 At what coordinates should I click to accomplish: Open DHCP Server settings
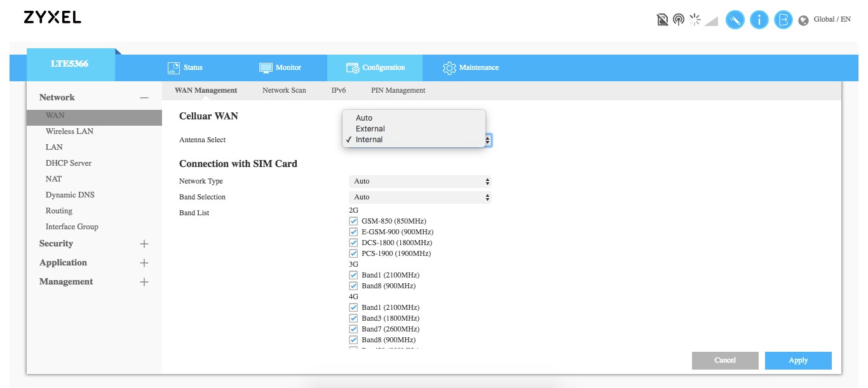[x=69, y=163]
